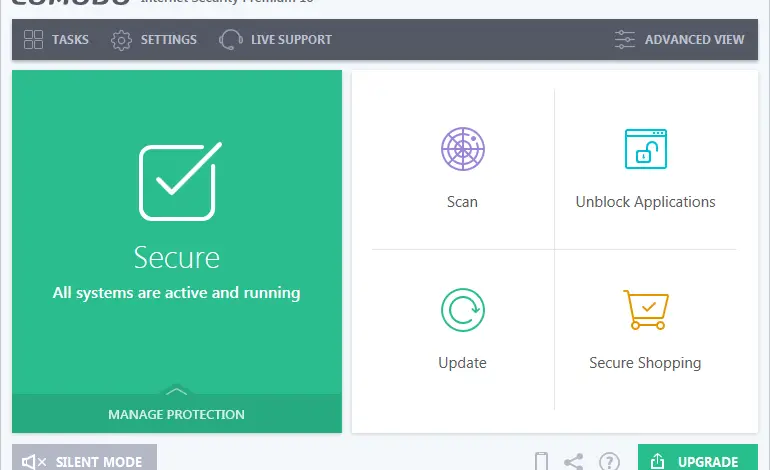Open the Tasks menu label
Screen dimensions: 770x470
[x=70, y=40]
